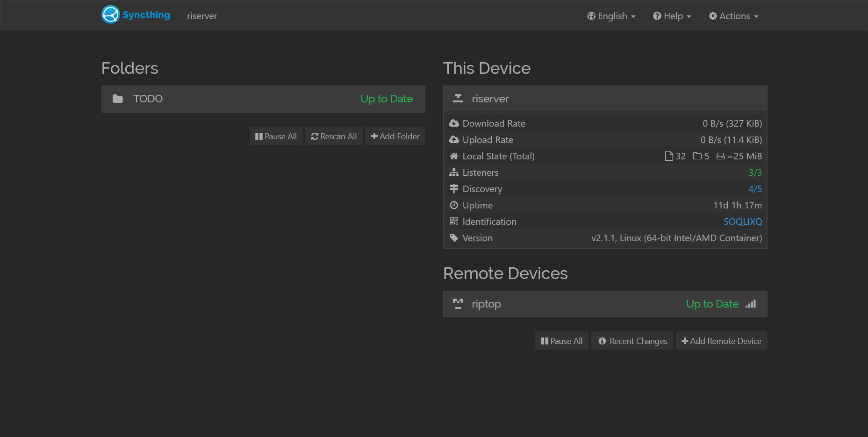868x437 pixels.
Task: Click the gear icon beside Actions
Action: [713, 16]
